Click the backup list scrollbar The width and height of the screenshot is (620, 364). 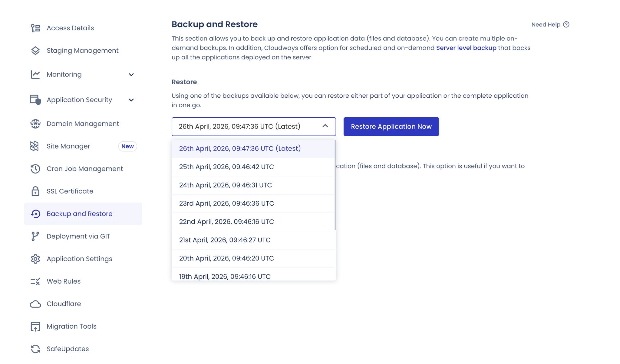pyautogui.click(x=335, y=185)
